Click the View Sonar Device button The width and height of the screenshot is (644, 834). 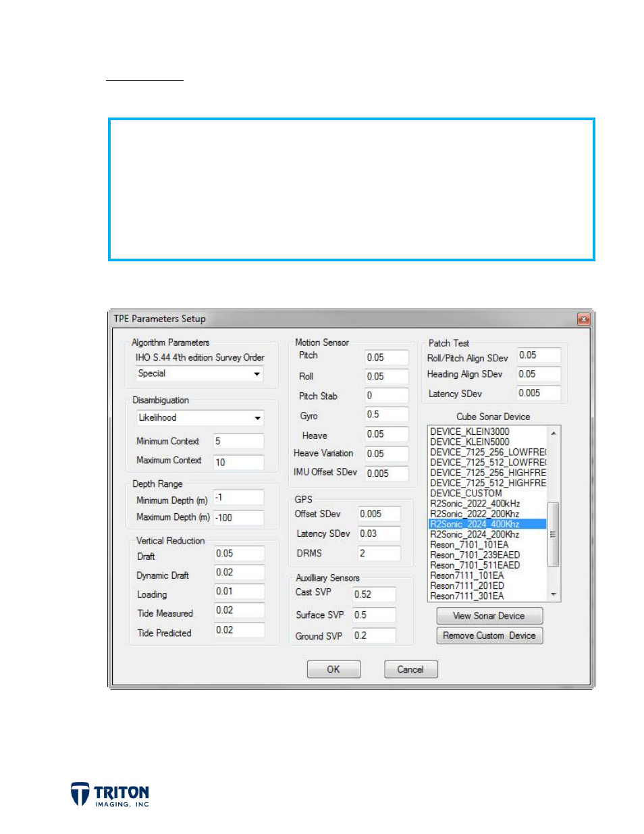[489, 616]
